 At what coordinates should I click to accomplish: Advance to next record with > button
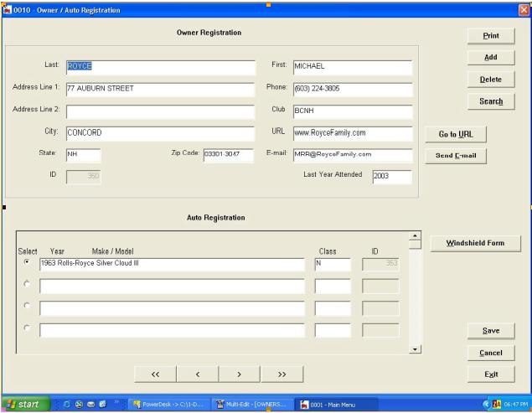click(239, 374)
